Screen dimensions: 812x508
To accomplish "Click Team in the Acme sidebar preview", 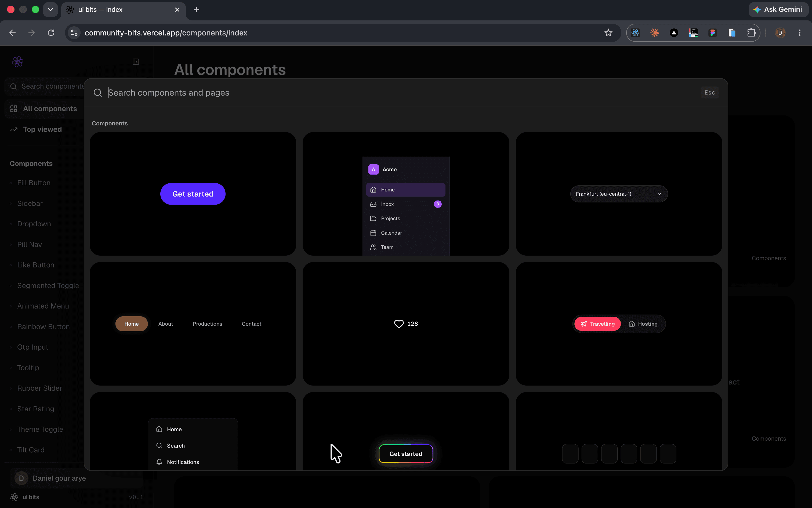I will pyautogui.click(x=405, y=247).
